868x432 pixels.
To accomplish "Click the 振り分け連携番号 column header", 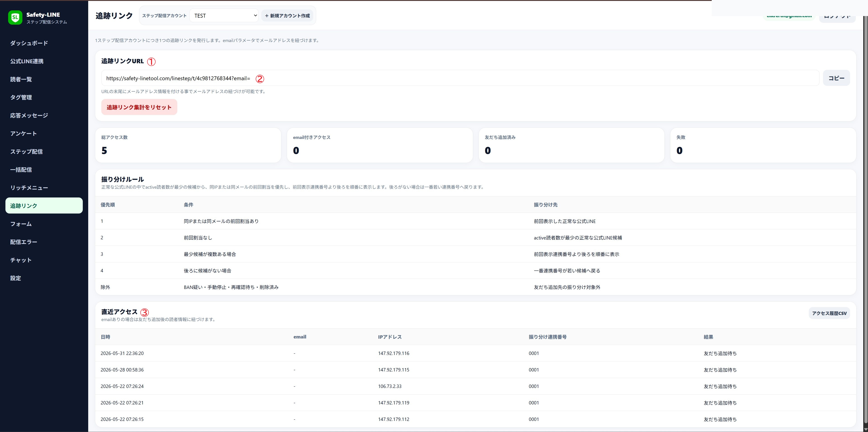I will (548, 337).
